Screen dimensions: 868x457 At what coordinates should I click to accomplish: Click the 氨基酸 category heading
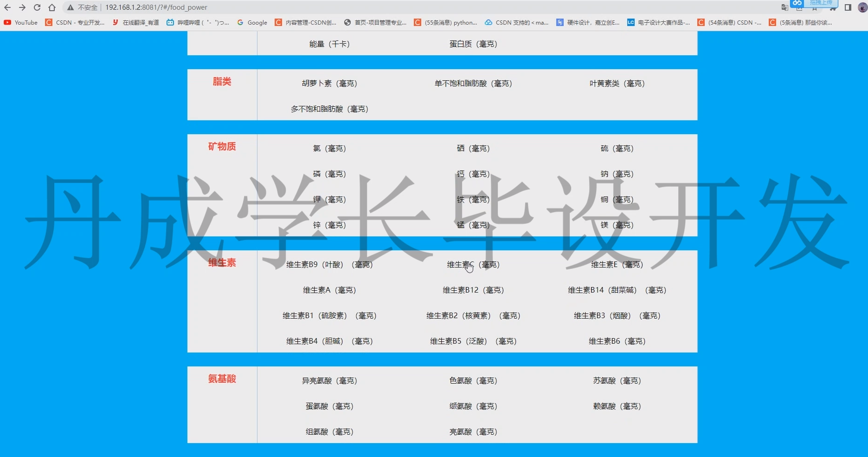(222, 379)
